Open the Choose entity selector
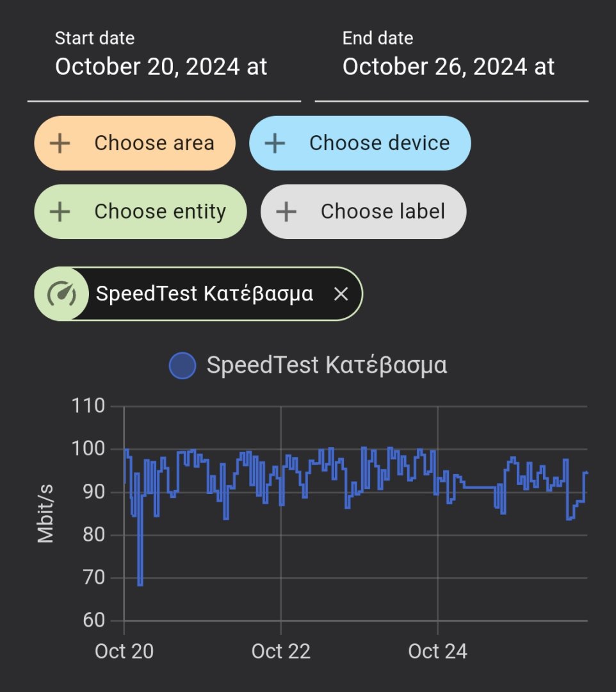Image resolution: width=616 pixels, height=692 pixels. coord(160,211)
